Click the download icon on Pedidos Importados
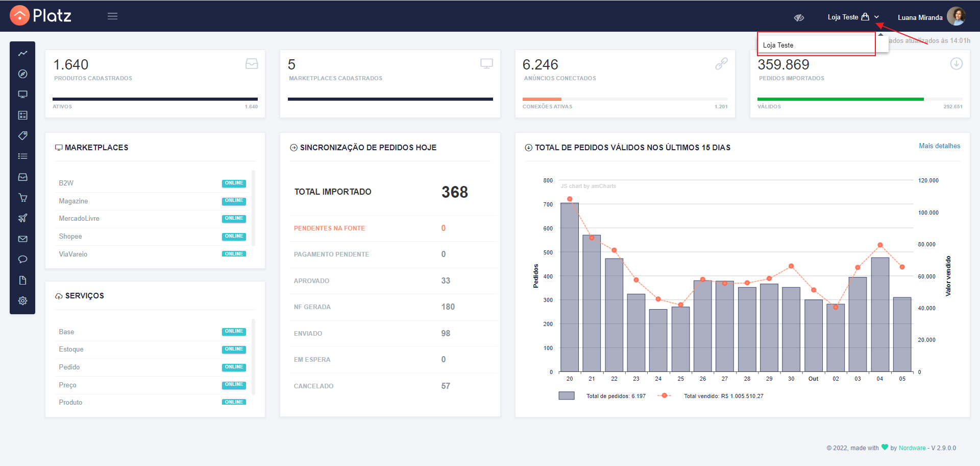The width and height of the screenshot is (980, 466). [956, 64]
